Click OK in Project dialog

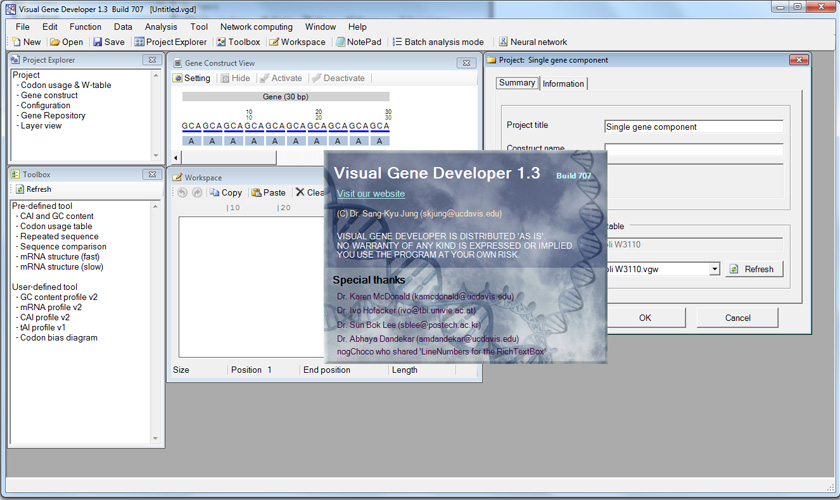pos(646,318)
